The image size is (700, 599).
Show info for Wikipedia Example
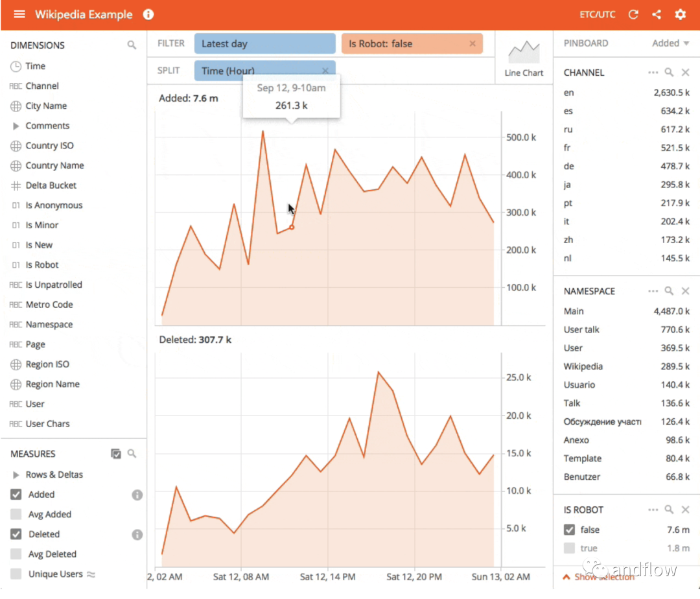click(x=148, y=15)
